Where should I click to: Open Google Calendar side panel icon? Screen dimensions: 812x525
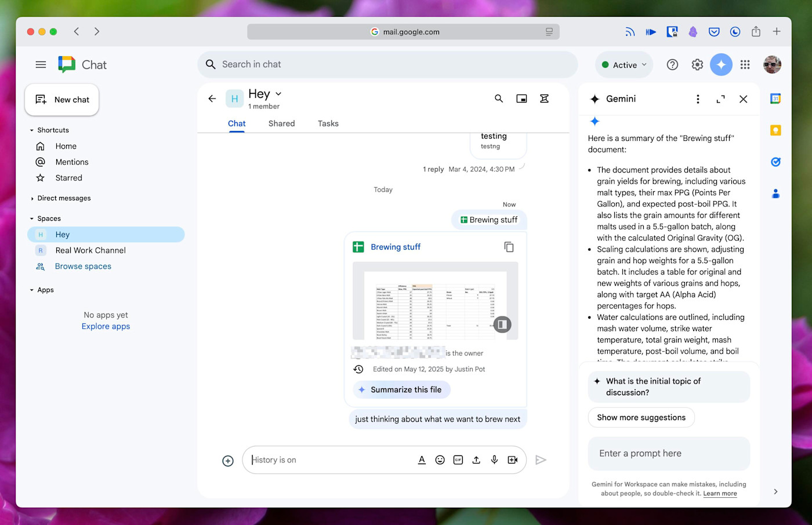(x=775, y=99)
